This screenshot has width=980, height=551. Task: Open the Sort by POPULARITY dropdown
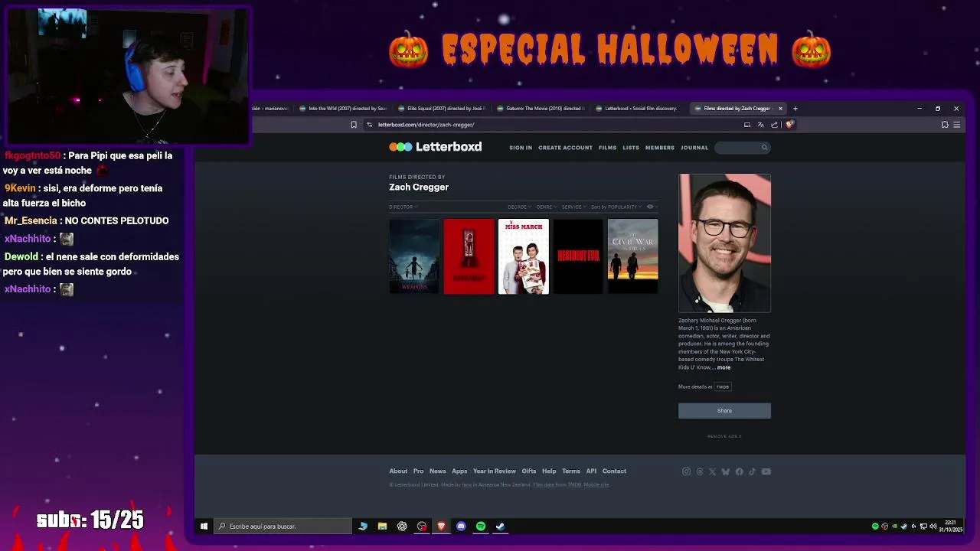point(616,207)
